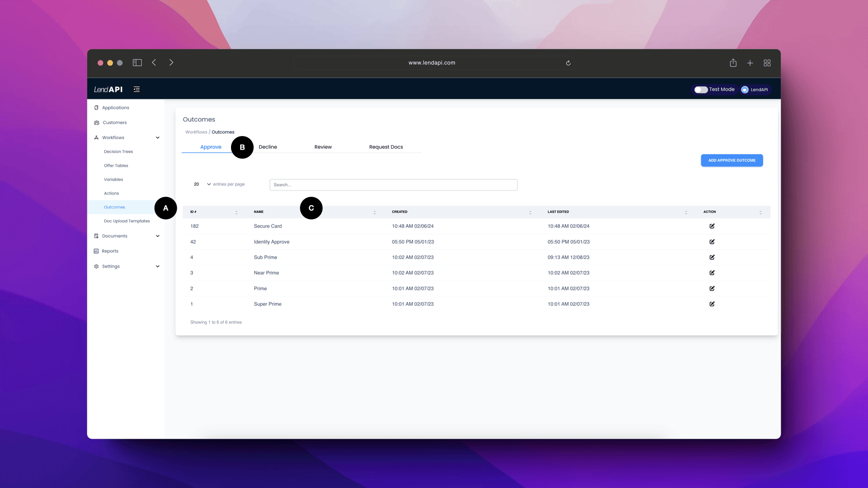Click the edit icon for Identity Approve
Viewport: 868px width, 488px height.
(712, 241)
